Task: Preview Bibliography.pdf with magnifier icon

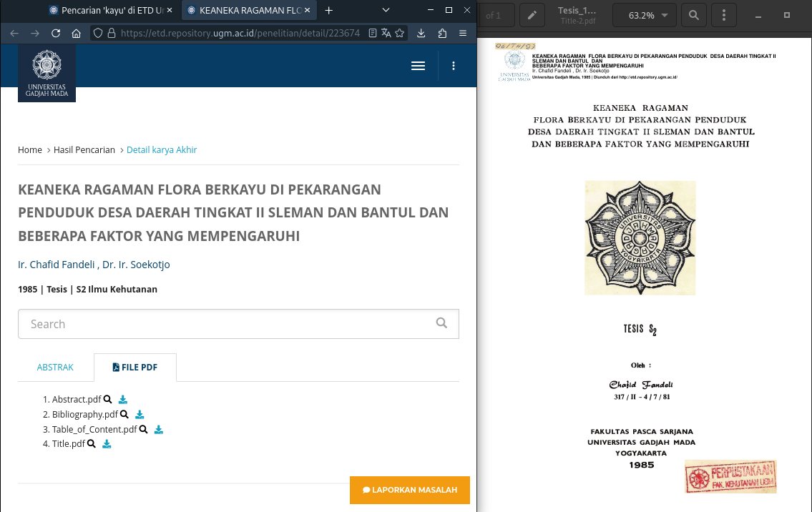Action: click(124, 414)
